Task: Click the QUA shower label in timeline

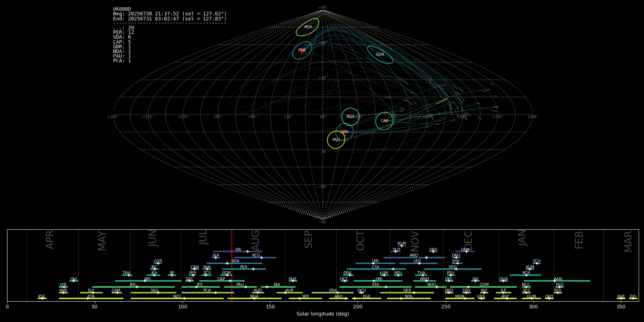Action: click(503, 279)
